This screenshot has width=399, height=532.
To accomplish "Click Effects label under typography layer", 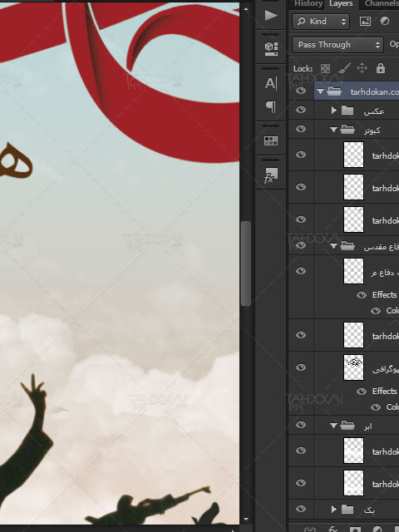I will (x=384, y=392).
